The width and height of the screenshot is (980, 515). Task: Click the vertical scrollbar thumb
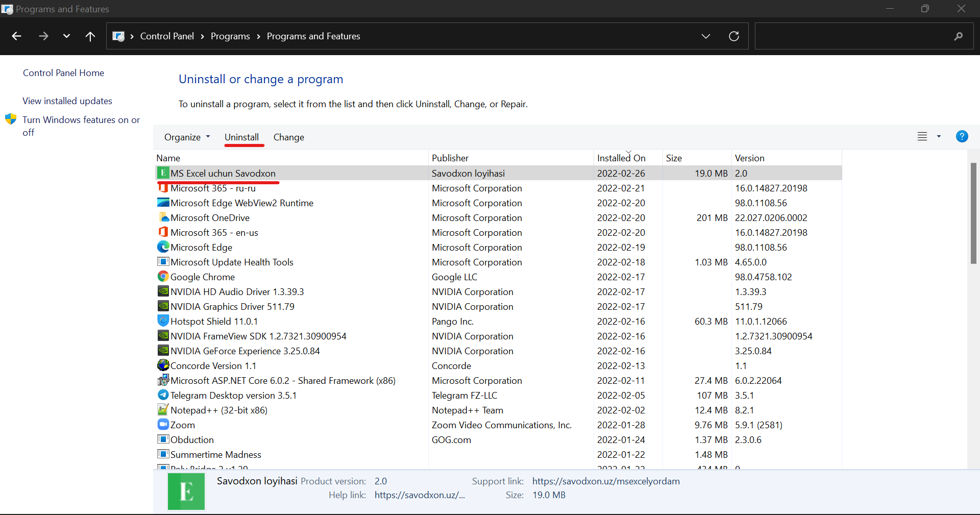973,213
